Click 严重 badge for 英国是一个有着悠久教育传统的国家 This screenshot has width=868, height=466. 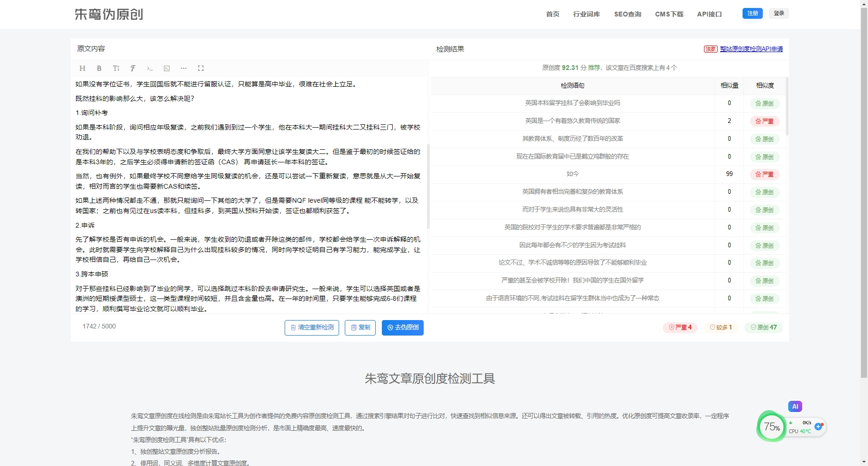[765, 121]
